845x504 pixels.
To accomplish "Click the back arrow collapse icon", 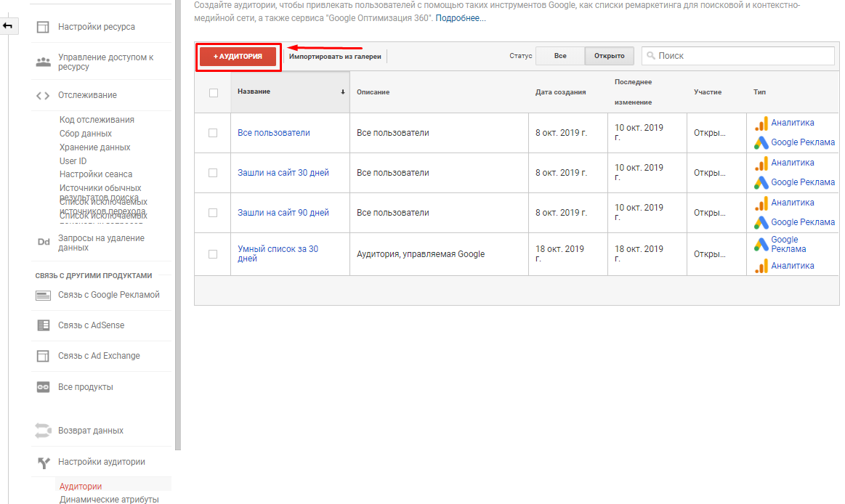I will [7, 26].
